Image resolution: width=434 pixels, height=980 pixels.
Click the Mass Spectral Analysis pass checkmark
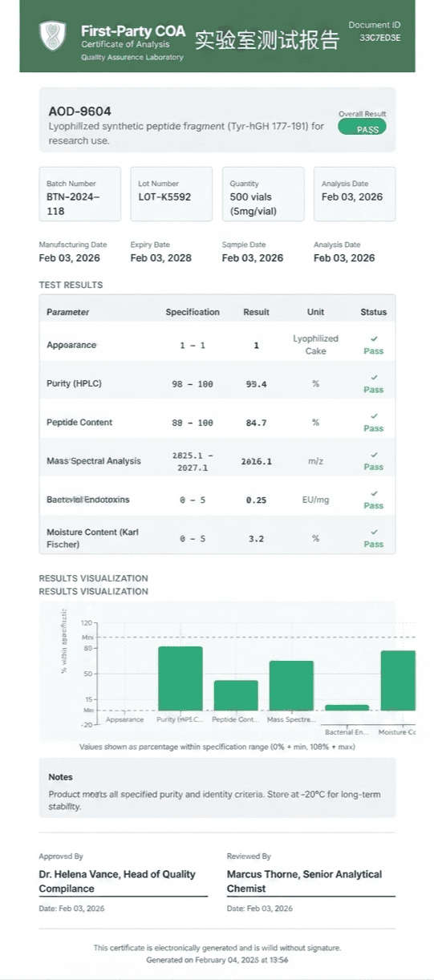[x=374, y=455]
